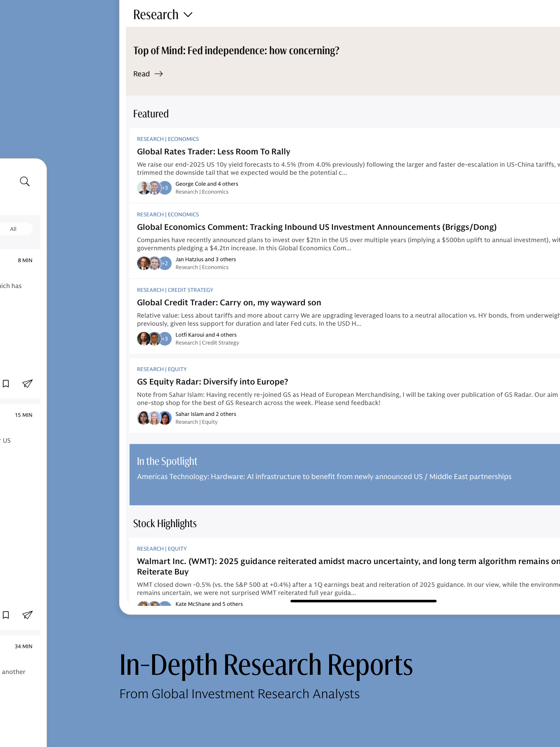Expand the Research dropdown chevron
The height and width of the screenshot is (747, 560).
(188, 15)
